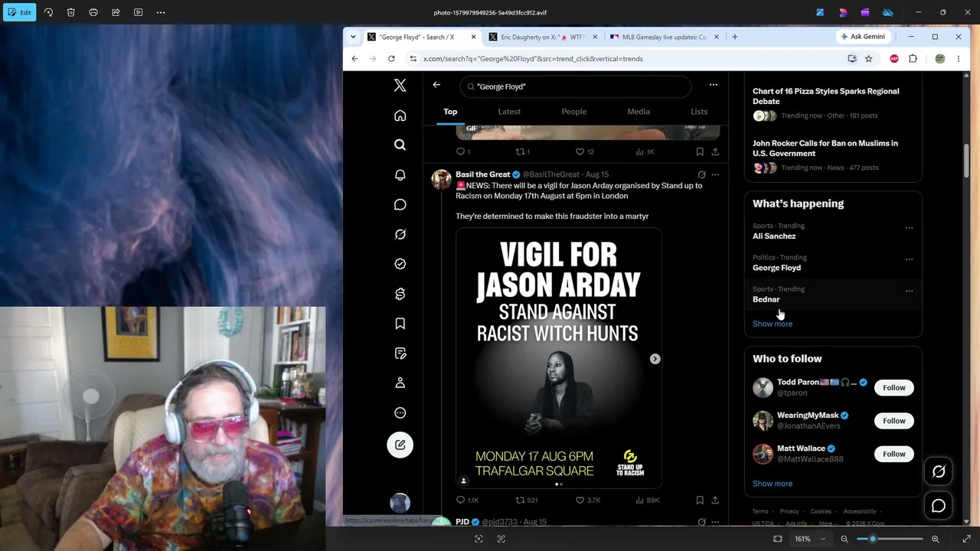Image resolution: width=980 pixels, height=551 pixels.
Task: Follow WearingMyMask
Action: pyautogui.click(x=893, y=420)
